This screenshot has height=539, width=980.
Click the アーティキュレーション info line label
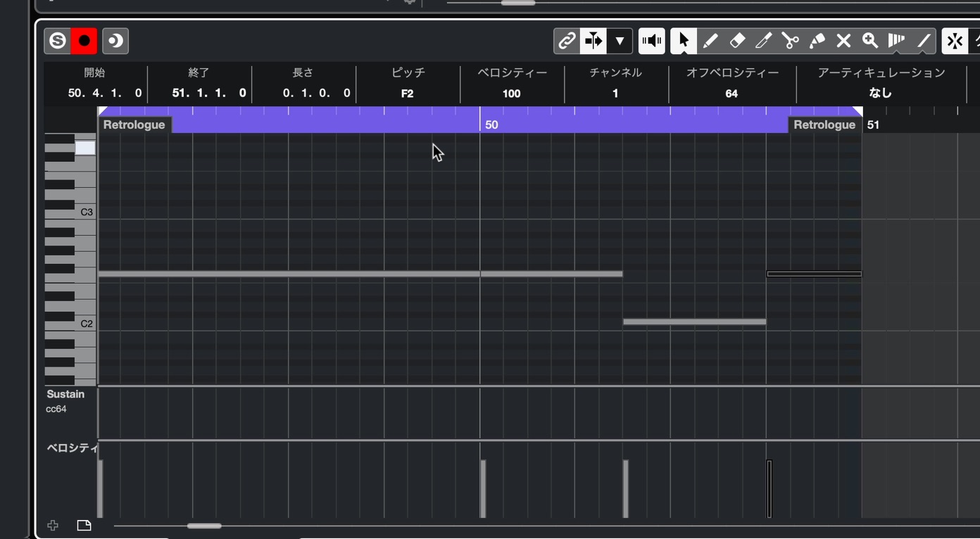pos(881,72)
